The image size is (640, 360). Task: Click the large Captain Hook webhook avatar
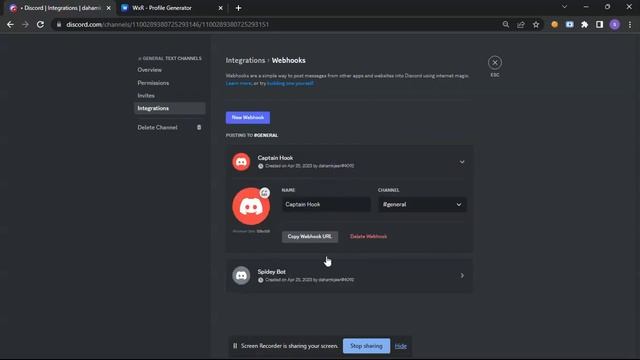pos(251,206)
